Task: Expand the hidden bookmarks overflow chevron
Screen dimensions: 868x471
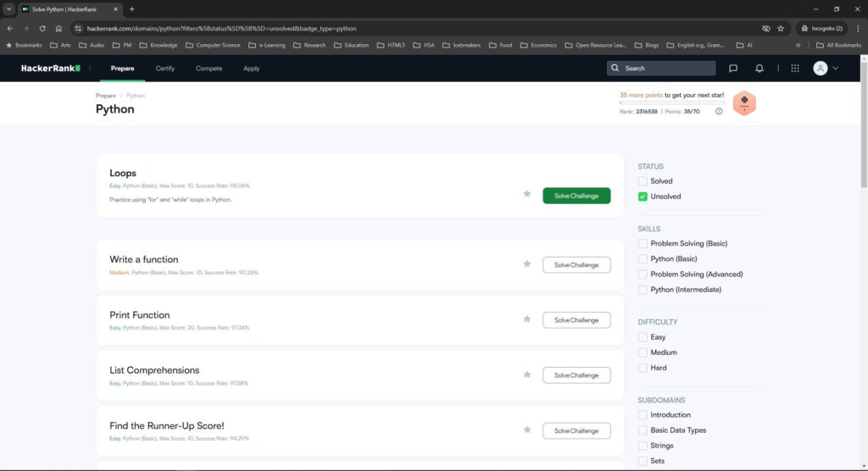Action: click(x=798, y=45)
